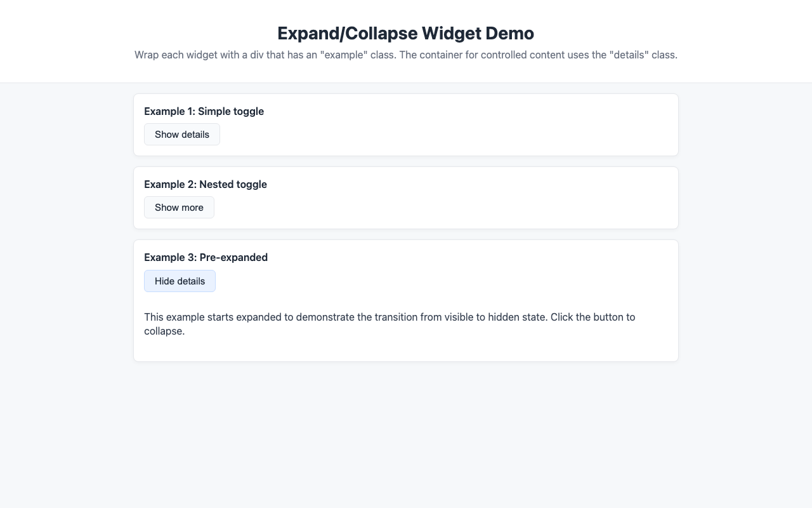812x508 pixels.
Task: Click inside the Example 1 card
Action: tap(444, 124)
